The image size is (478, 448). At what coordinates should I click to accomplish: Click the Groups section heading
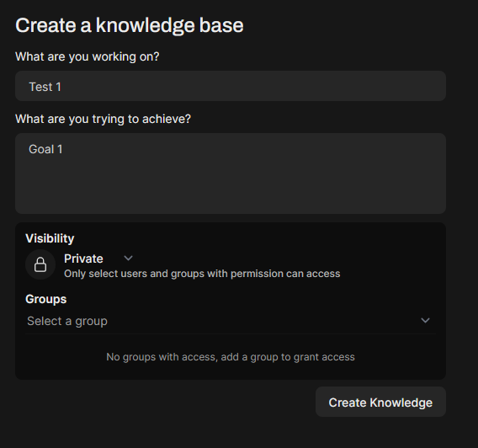(x=46, y=299)
